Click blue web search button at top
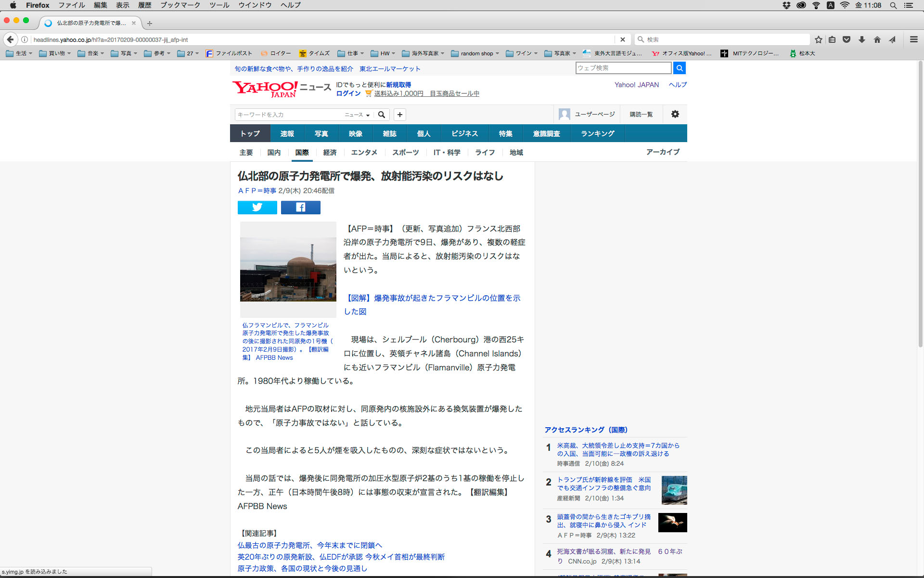Screen dimensions: 924x578 679,68
